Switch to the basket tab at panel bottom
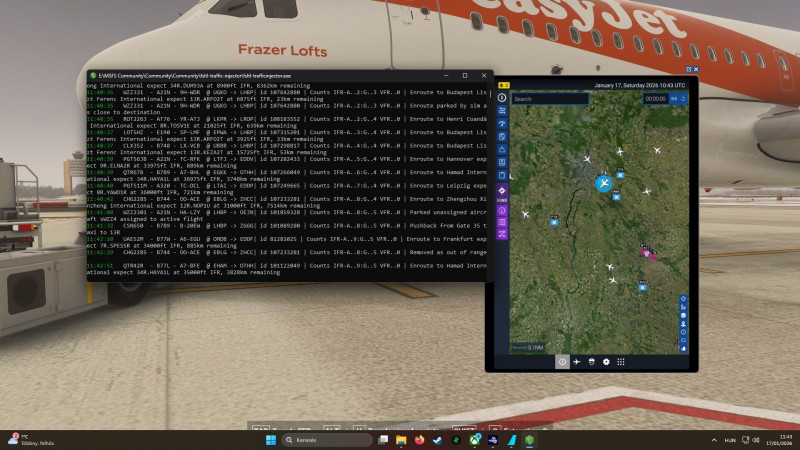The width and height of the screenshot is (800, 450). pyautogui.click(x=592, y=362)
